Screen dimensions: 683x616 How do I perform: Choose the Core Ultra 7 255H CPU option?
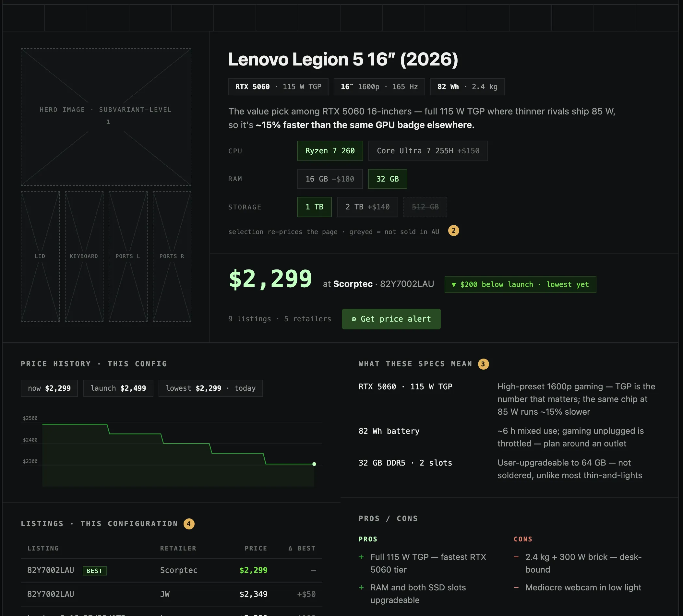coord(428,151)
